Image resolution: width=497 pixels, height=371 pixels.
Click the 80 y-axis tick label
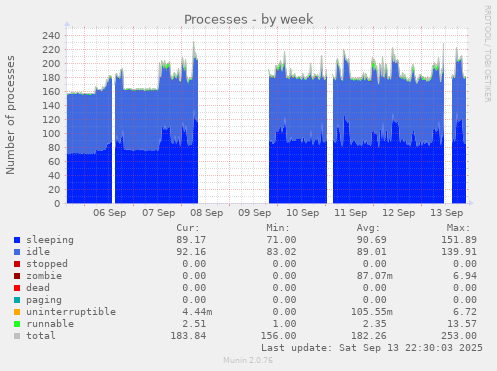[x=54, y=148]
